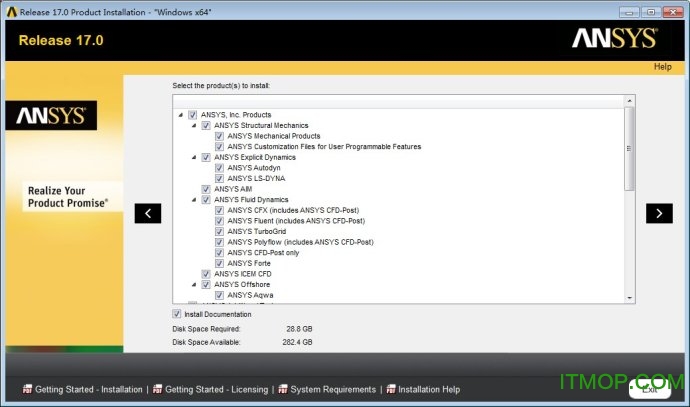
Task: Uncheck ANSYS, Inc. Products checkbox
Action: pos(192,115)
